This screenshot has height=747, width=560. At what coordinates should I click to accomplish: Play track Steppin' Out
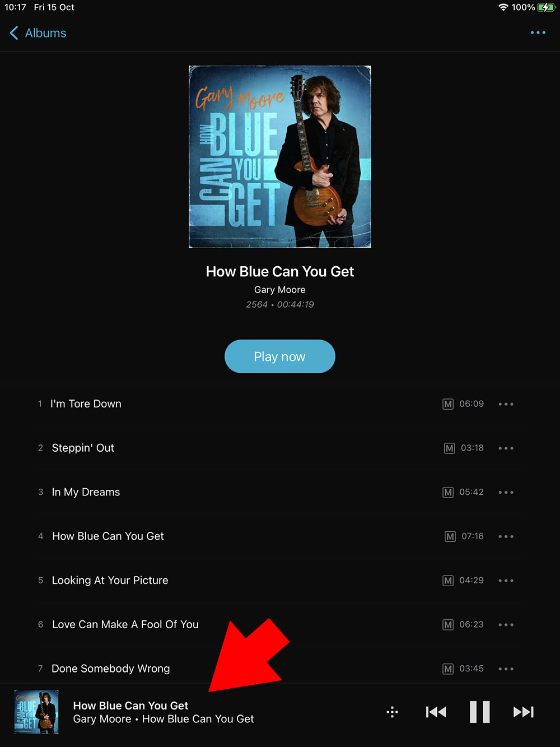click(x=83, y=448)
